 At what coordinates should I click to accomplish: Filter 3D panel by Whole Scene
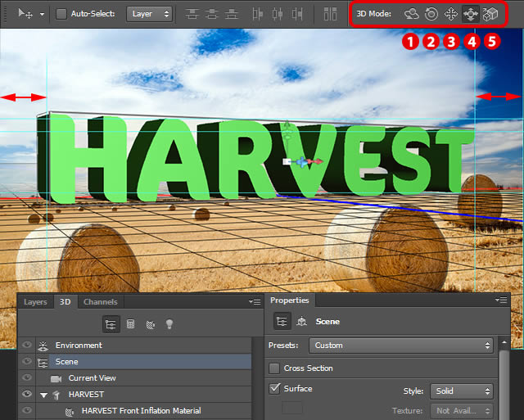coord(111,324)
